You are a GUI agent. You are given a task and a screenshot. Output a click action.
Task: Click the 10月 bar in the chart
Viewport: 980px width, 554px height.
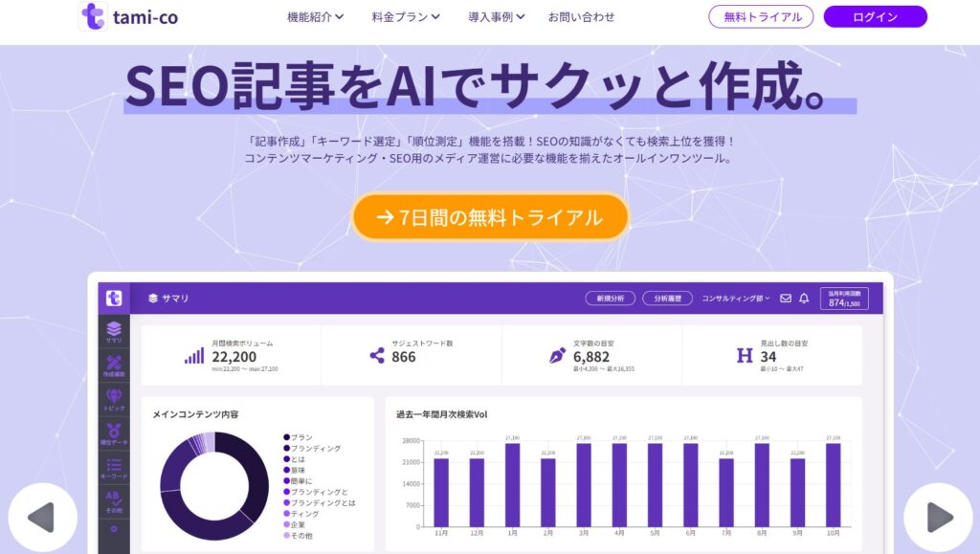834,485
